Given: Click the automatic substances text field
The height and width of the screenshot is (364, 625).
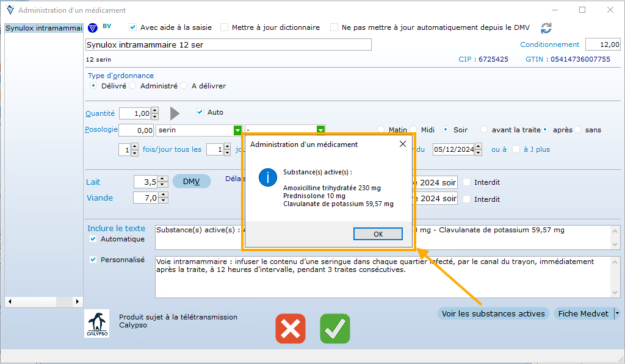Looking at the screenshot, I should tap(383, 237).
